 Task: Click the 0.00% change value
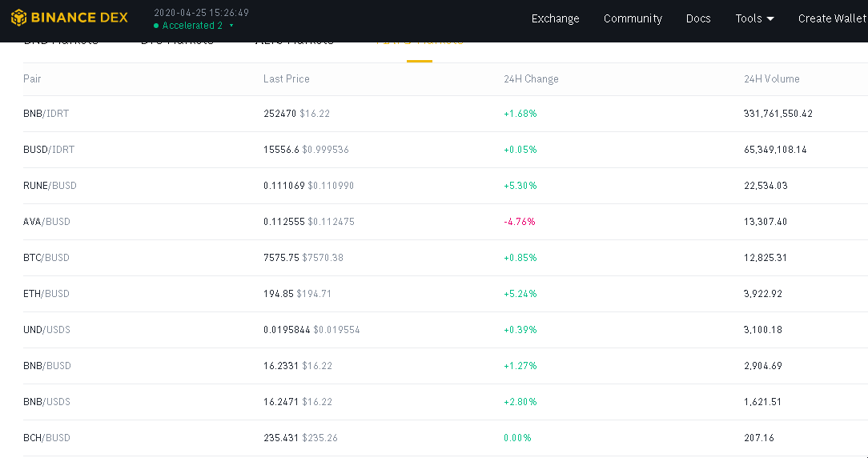pos(517,437)
